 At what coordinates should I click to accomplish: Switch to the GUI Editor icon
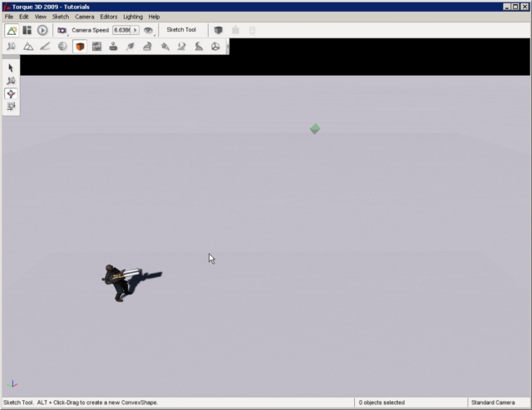pos(27,30)
